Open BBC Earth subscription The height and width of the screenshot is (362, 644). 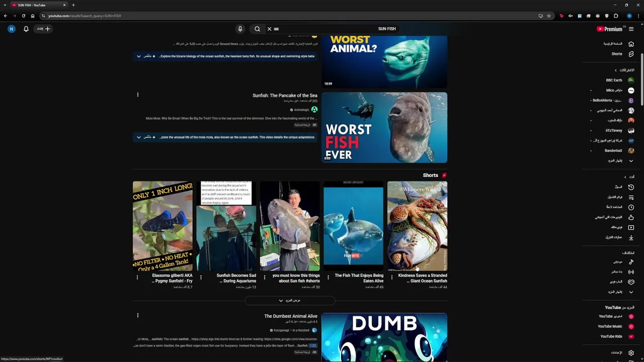click(x=619, y=80)
